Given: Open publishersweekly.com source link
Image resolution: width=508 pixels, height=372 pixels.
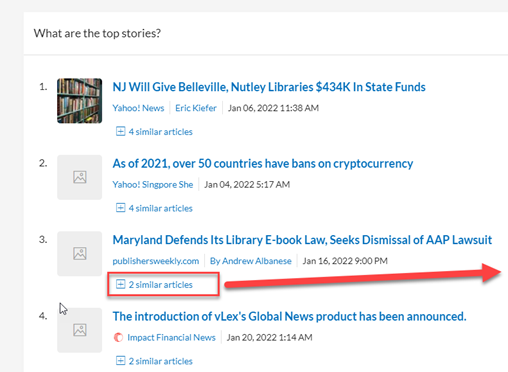Looking at the screenshot, I should coord(156,261).
